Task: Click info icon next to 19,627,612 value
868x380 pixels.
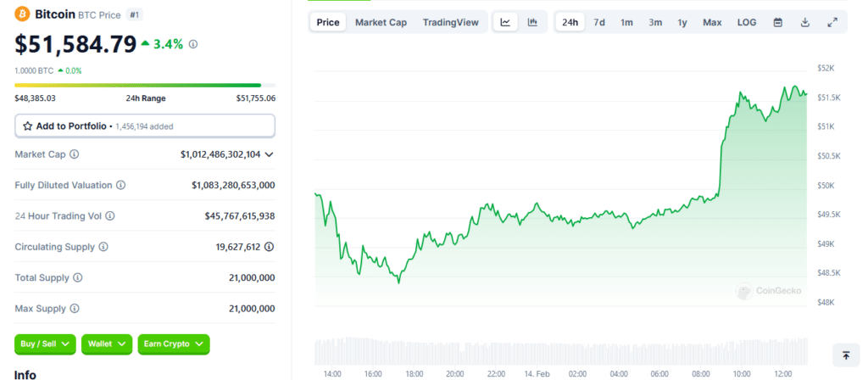Action: pos(269,247)
